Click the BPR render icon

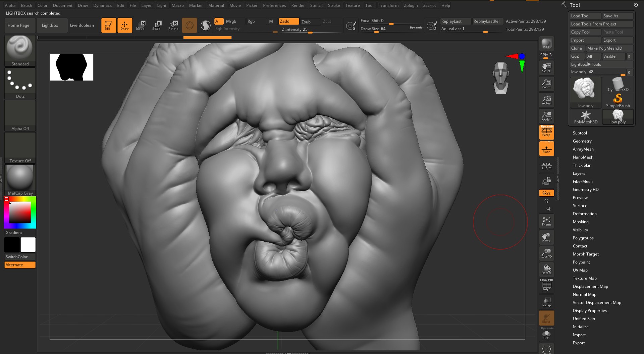click(546, 44)
